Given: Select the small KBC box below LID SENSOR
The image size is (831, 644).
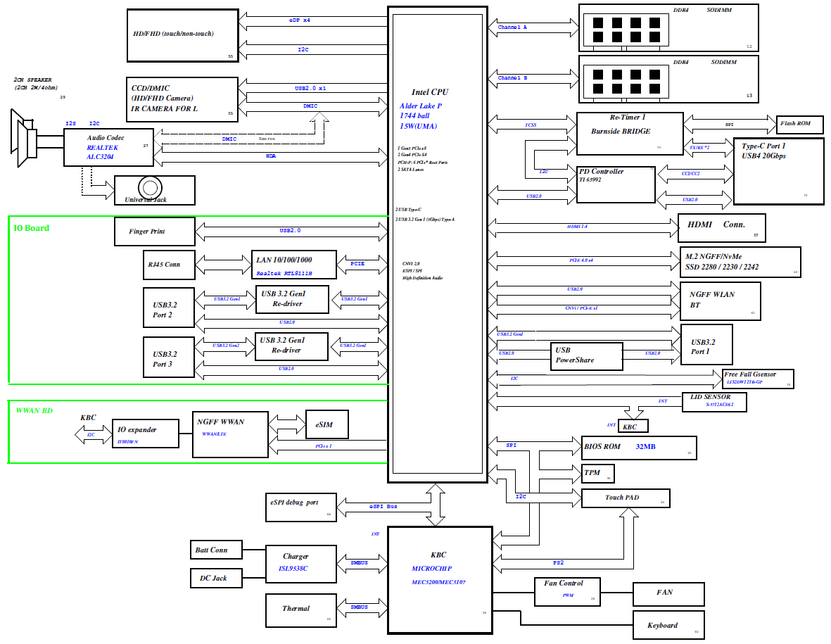Looking at the screenshot, I should (633, 426).
